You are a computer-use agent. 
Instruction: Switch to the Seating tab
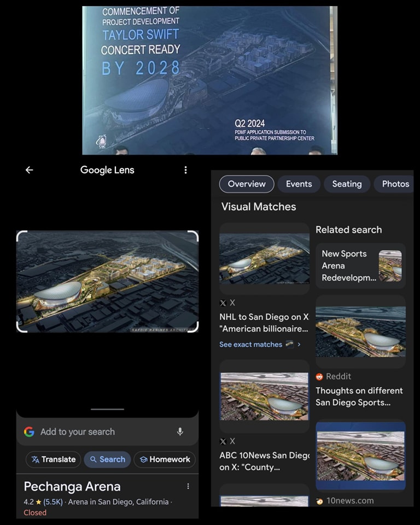pos(347,184)
